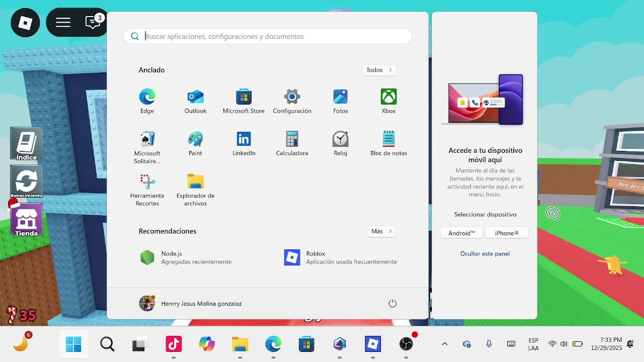Open Configuración settings app
The height and width of the screenshot is (362, 644).
click(x=292, y=101)
